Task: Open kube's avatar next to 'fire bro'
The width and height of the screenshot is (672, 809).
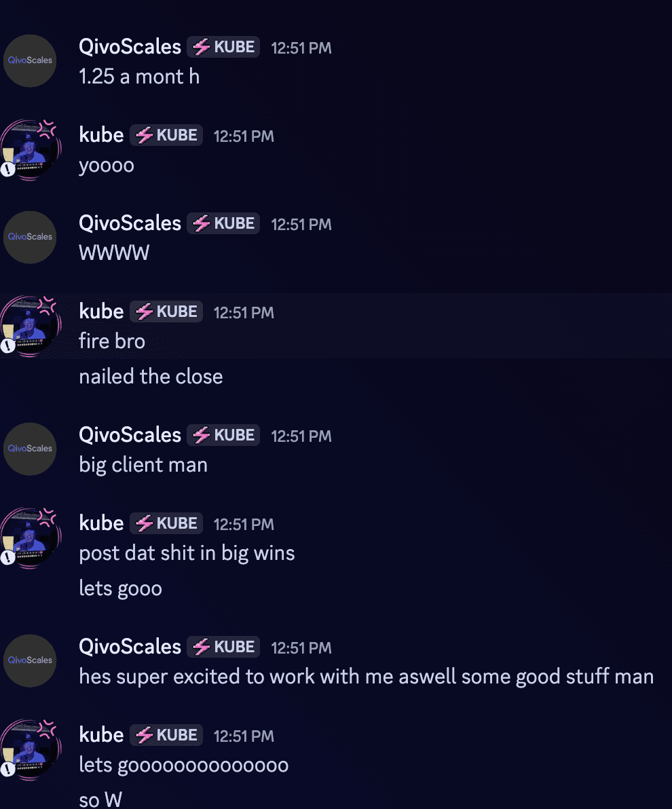Action: click(x=30, y=326)
